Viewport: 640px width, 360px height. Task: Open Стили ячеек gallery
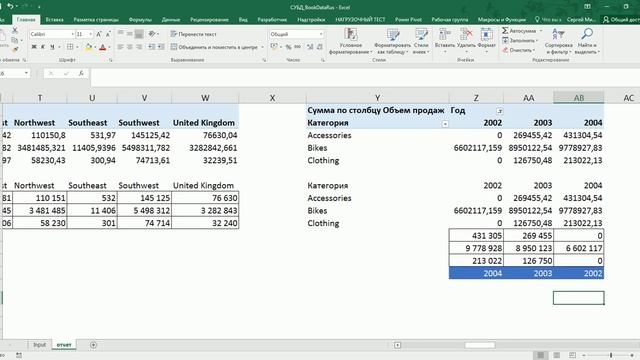pyautogui.click(x=421, y=41)
